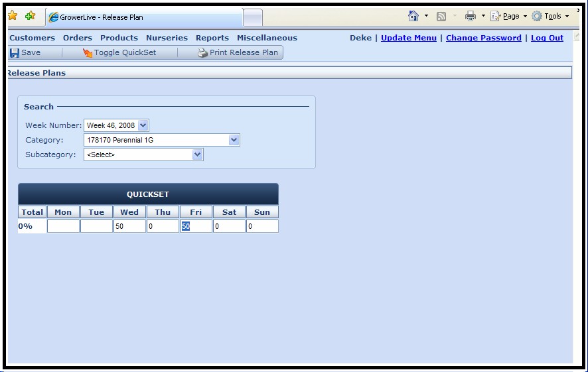Open the Week Number dropdown
The image size is (588, 372).
[144, 125]
